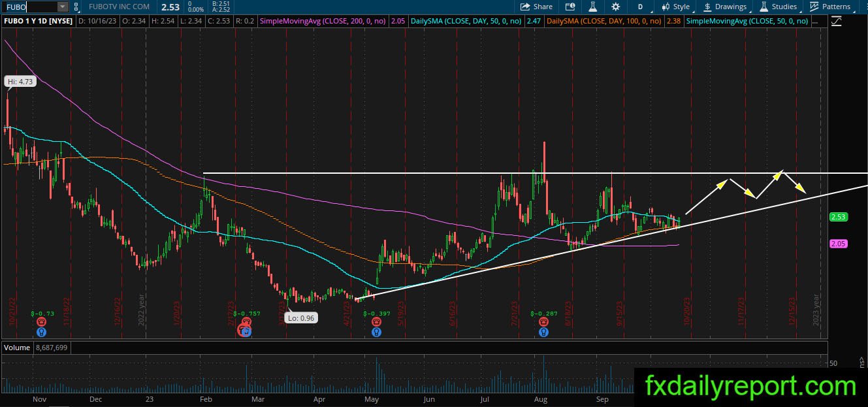Click the Volume panel label
868x407 pixels.
[x=17, y=348]
